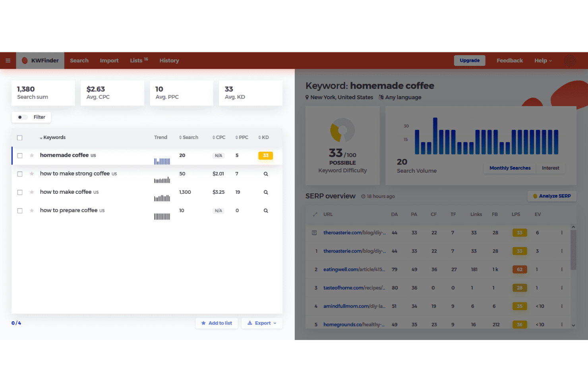Switch to the History tab
The width and height of the screenshot is (588, 392).
[x=169, y=61]
